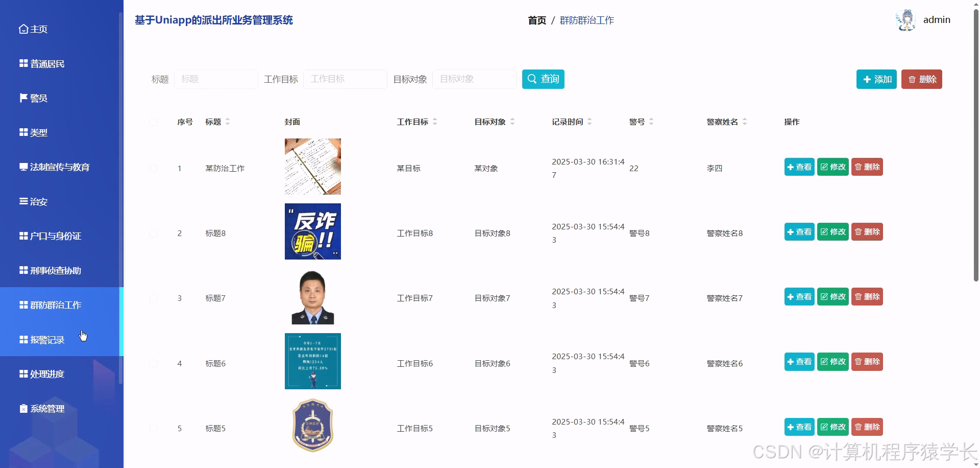Sort by 记录时间 using its arrows

tap(590, 122)
